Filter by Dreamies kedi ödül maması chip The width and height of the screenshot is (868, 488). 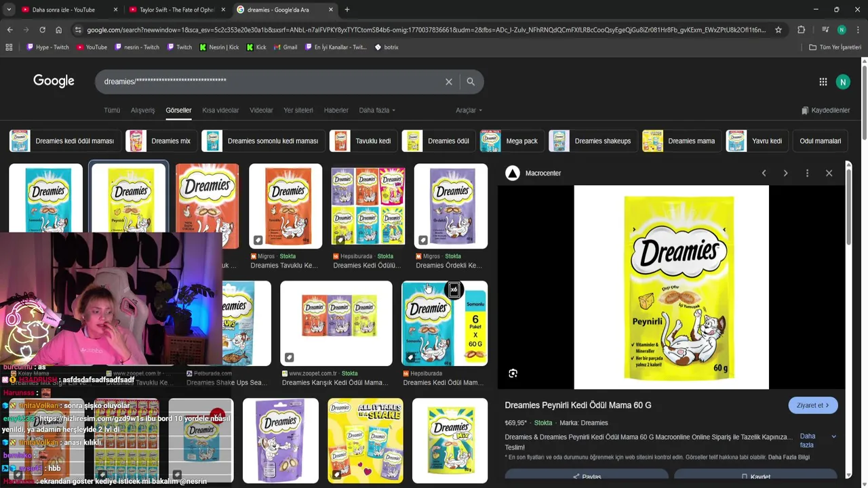pyautogui.click(x=65, y=141)
